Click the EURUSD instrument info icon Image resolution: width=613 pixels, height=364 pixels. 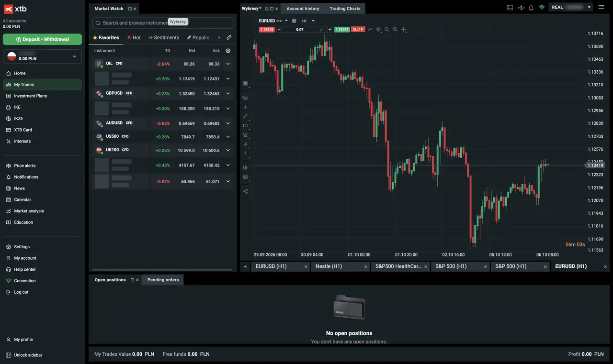pos(294,21)
